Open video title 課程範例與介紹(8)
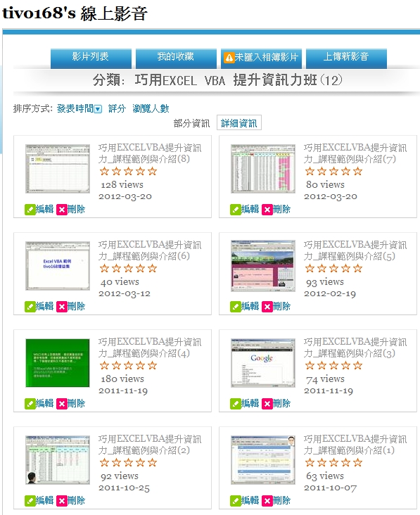420x515 pixels. [x=150, y=153]
